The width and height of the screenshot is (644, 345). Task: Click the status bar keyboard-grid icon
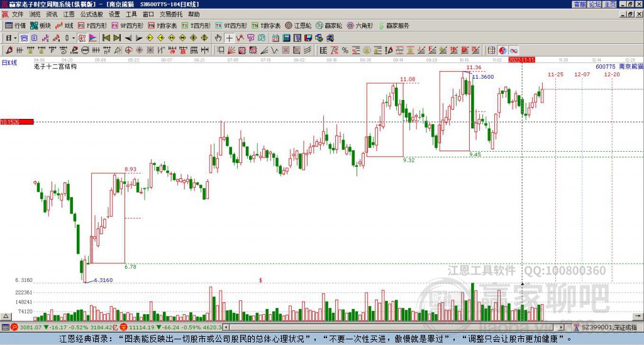(5, 327)
